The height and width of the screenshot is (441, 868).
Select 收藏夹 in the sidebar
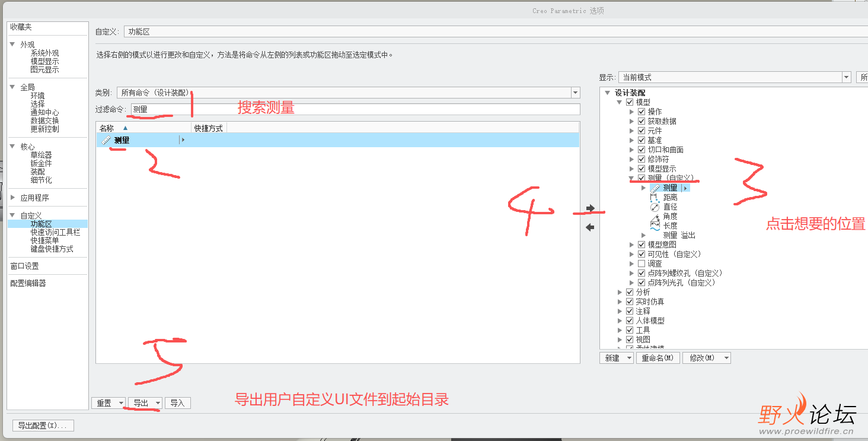point(21,27)
